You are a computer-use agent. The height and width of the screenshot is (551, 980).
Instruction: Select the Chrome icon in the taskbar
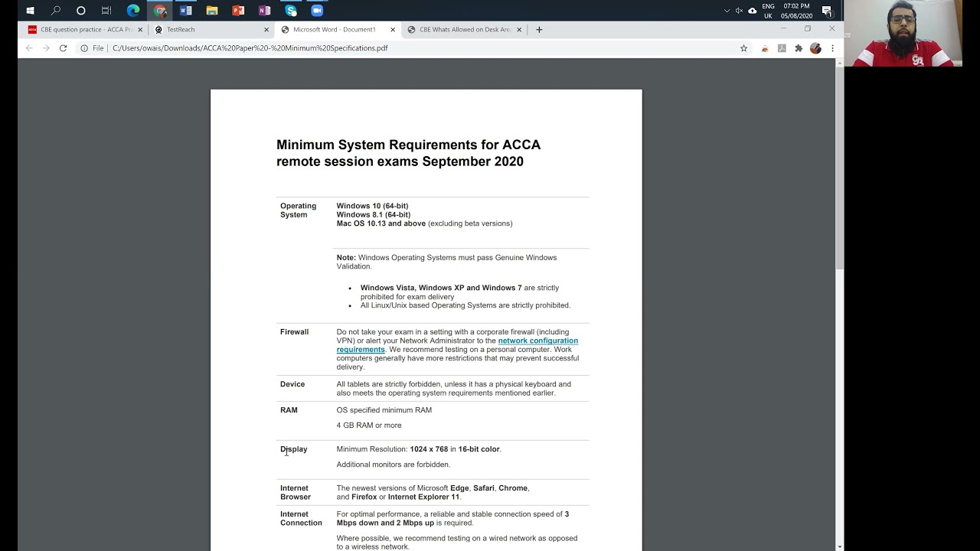point(159,11)
